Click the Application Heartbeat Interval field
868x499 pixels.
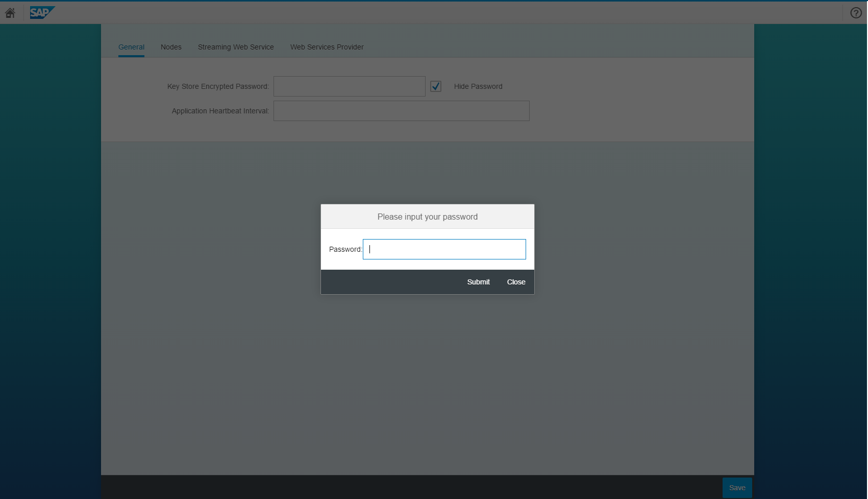click(x=401, y=111)
